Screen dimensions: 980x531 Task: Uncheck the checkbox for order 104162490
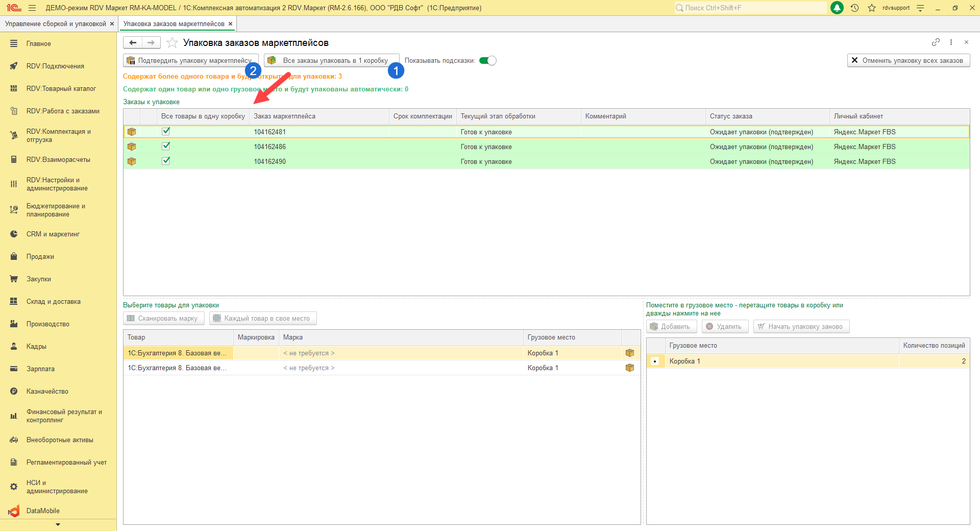[x=166, y=161]
